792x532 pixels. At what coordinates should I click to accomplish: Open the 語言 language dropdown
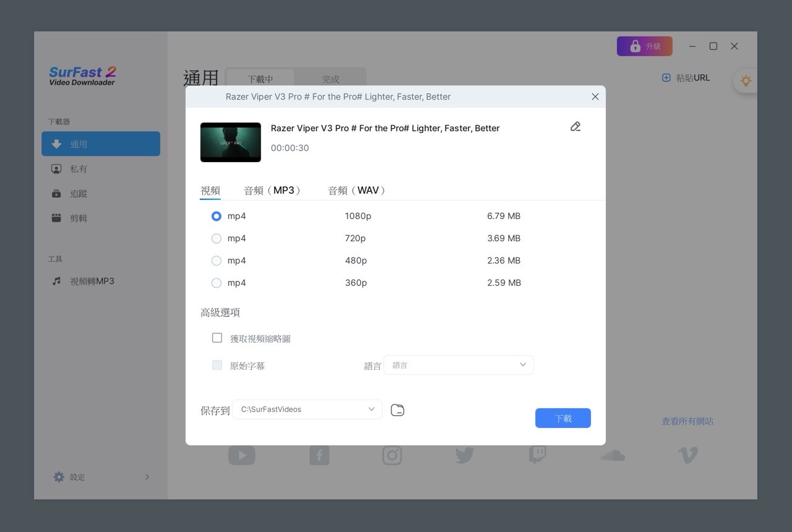click(x=458, y=365)
